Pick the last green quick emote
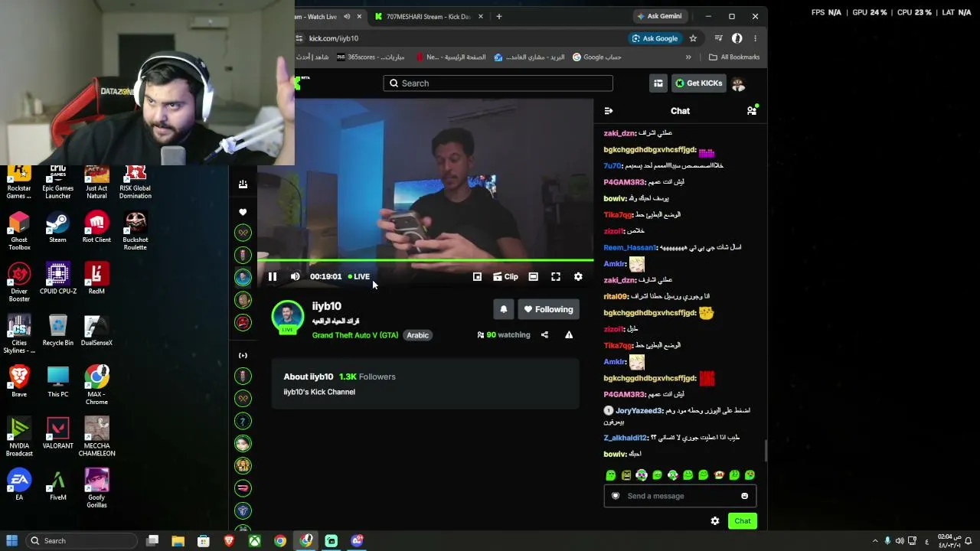The width and height of the screenshot is (980, 551). pyautogui.click(x=750, y=475)
